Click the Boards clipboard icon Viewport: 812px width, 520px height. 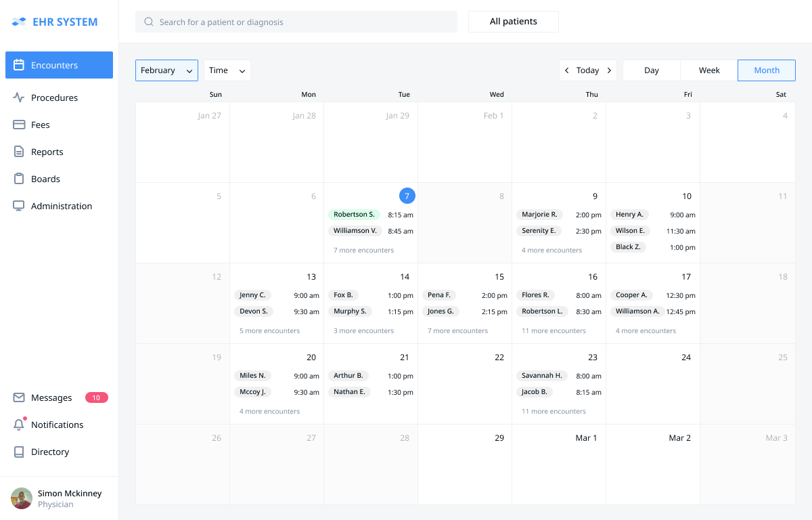click(19, 179)
